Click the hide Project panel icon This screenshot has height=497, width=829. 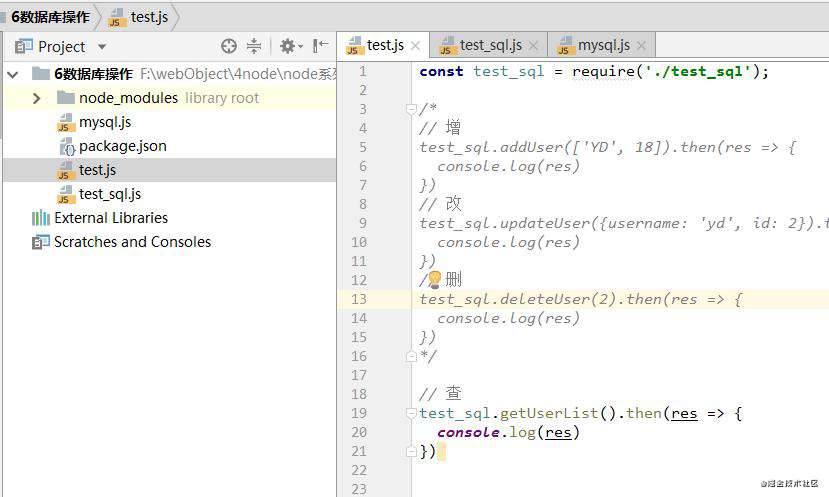pyautogui.click(x=320, y=46)
